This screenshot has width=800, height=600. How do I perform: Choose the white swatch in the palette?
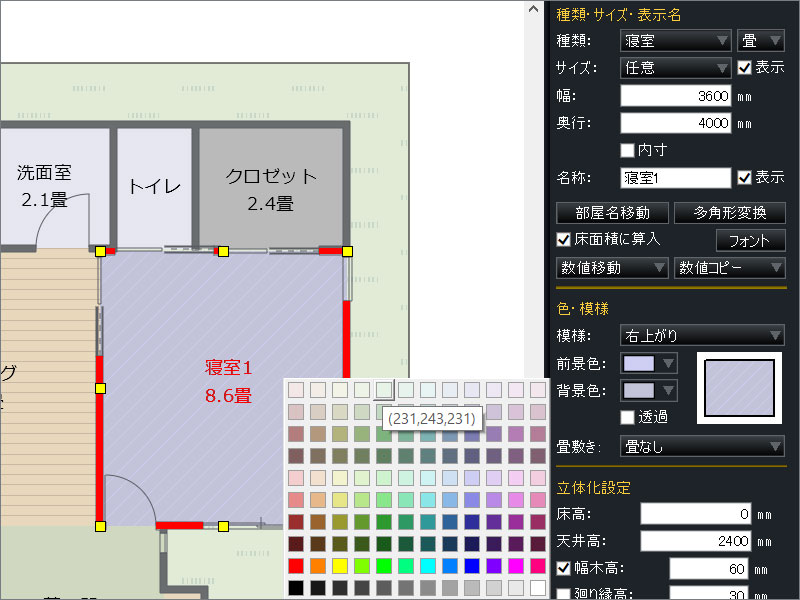(538, 588)
